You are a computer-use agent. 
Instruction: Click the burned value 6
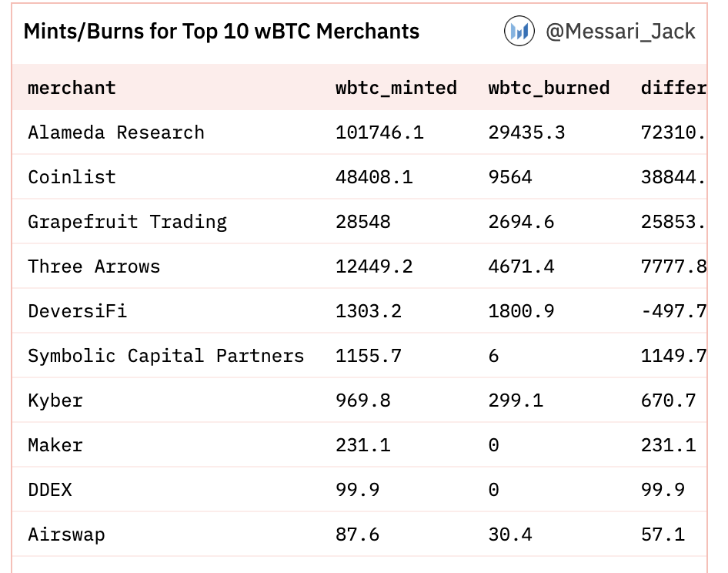point(493,356)
